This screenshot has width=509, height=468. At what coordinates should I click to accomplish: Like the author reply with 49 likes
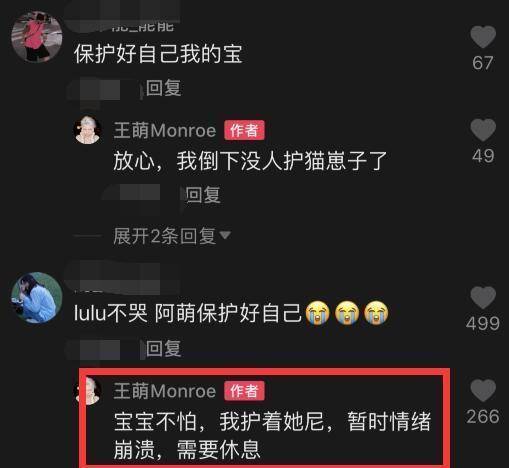[483, 130]
